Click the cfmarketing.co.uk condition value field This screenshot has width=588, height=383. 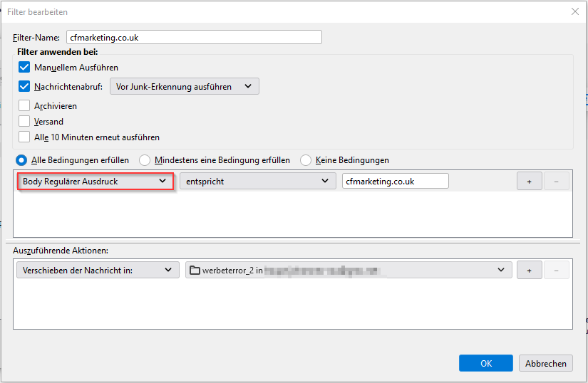click(x=396, y=182)
